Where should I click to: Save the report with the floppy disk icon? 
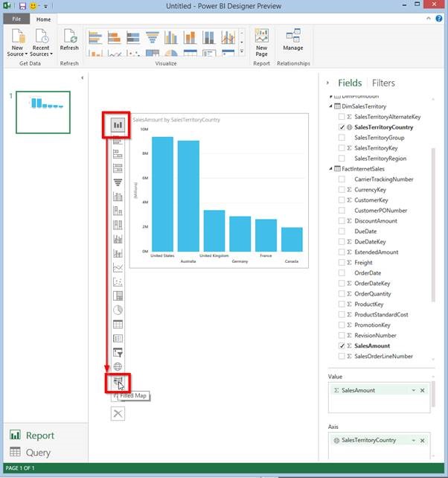(22, 6)
